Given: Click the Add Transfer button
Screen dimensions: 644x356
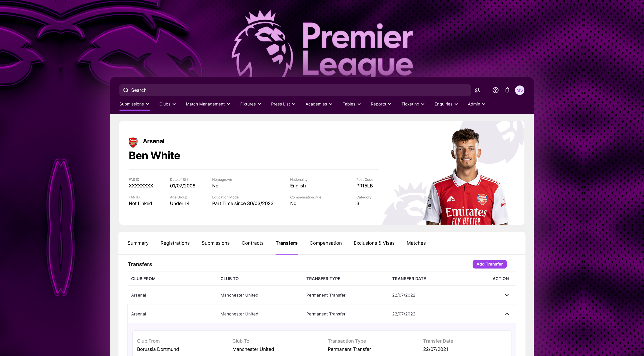Looking at the screenshot, I should pyautogui.click(x=489, y=264).
